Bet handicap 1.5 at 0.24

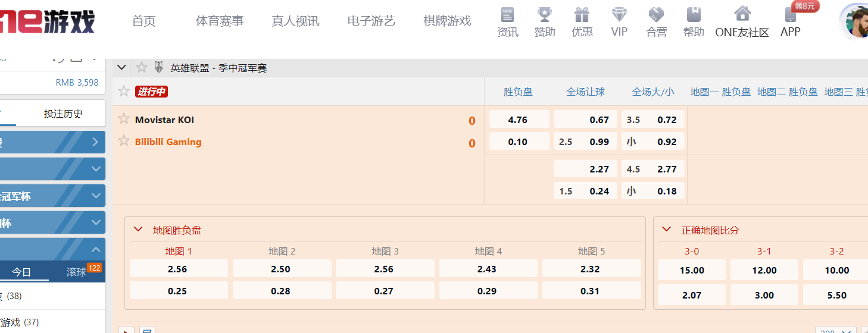point(585,191)
